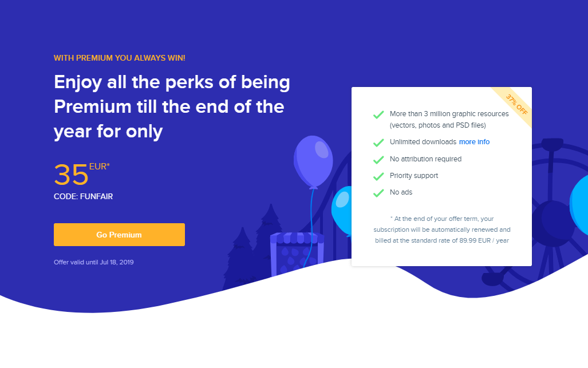Click the 'With Premium you always win!' tagline
The height and width of the screenshot is (368, 588).
pos(119,58)
